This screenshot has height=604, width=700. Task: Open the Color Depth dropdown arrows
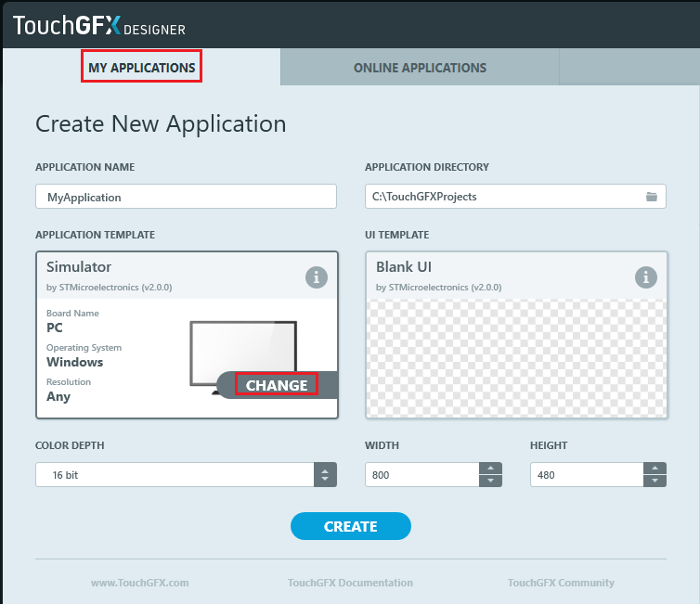(x=325, y=475)
